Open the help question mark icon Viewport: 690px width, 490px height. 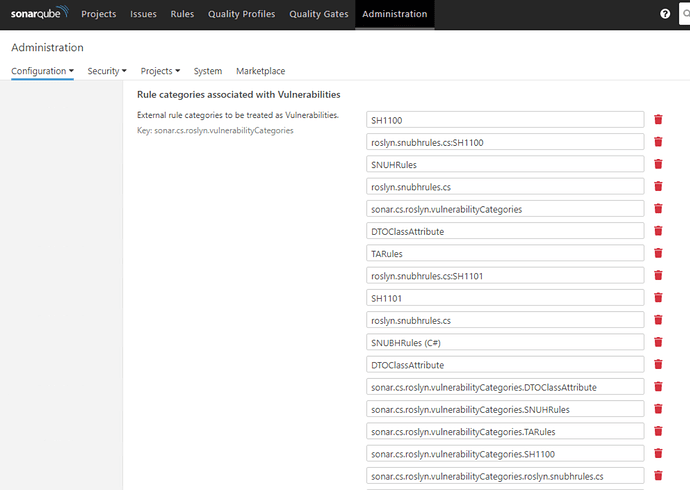[665, 14]
